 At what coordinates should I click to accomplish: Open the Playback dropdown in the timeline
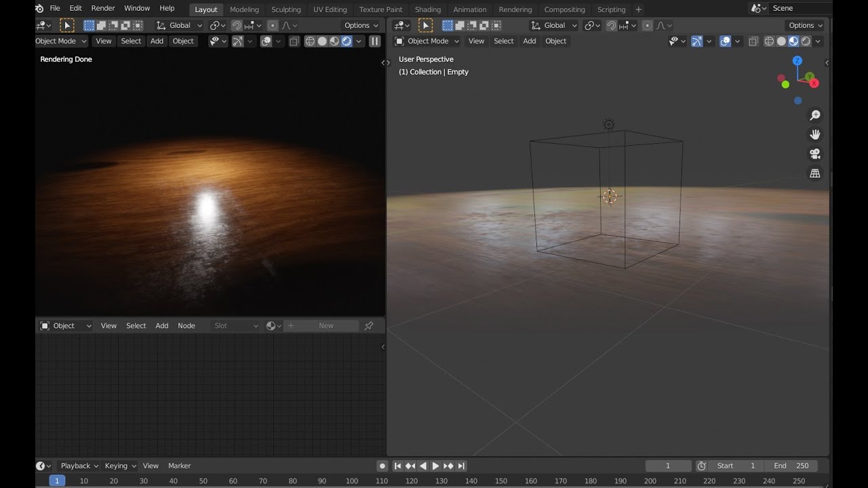click(x=79, y=466)
